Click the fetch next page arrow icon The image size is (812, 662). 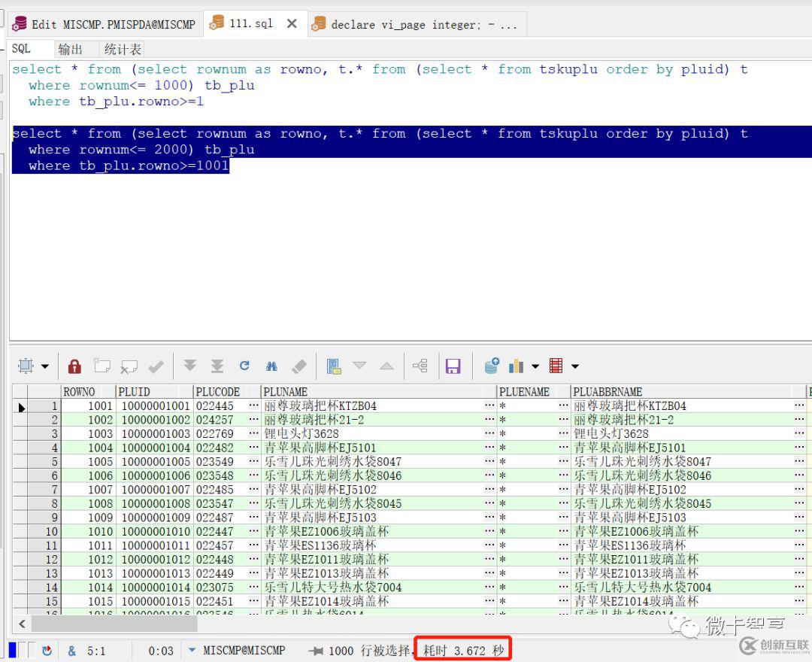[190, 366]
